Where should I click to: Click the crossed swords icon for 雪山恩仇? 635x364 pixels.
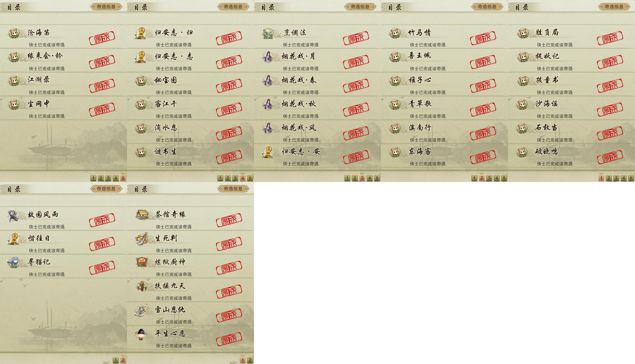(x=142, y=310)
